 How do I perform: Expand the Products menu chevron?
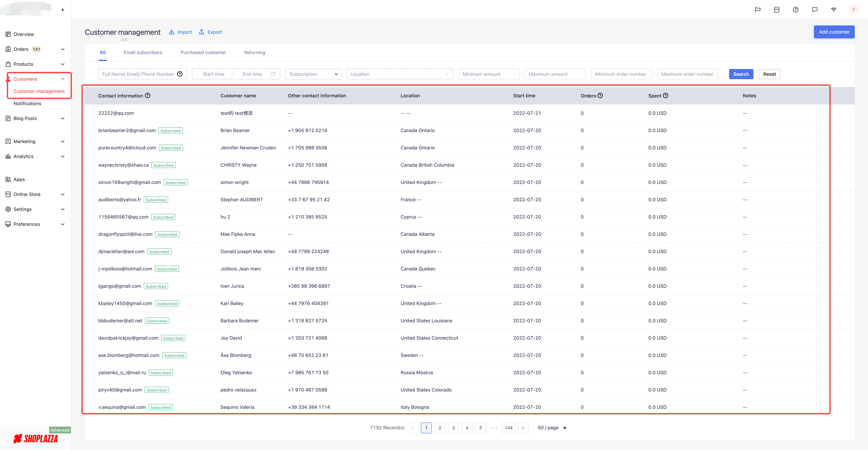(x=63, y=64)
